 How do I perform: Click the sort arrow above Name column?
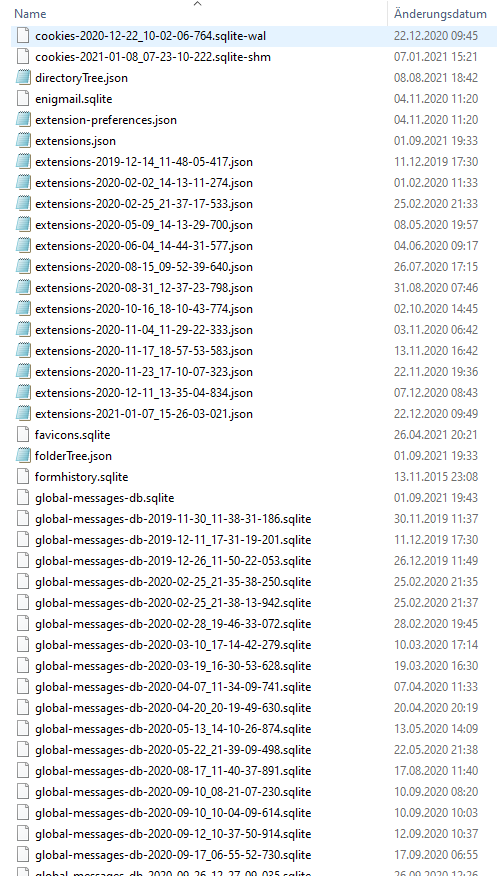pos(197,4)
